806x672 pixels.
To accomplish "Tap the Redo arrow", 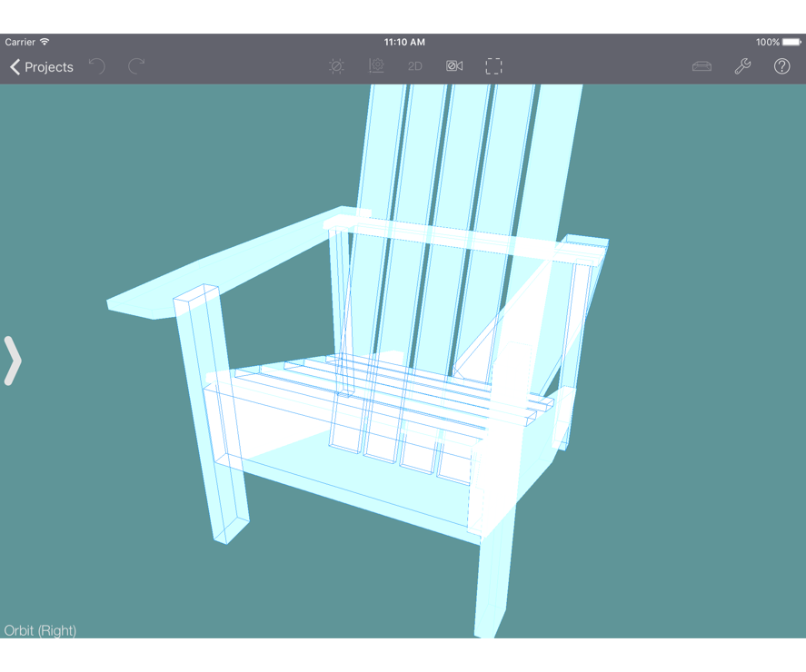I will pyautogui.click(x=136, y=66).
